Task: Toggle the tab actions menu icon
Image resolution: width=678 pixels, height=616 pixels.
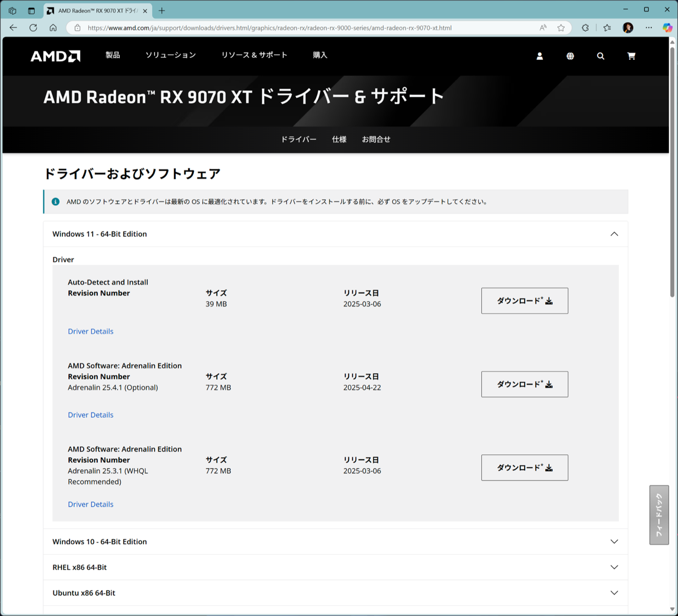Action: tap(31, 10)
